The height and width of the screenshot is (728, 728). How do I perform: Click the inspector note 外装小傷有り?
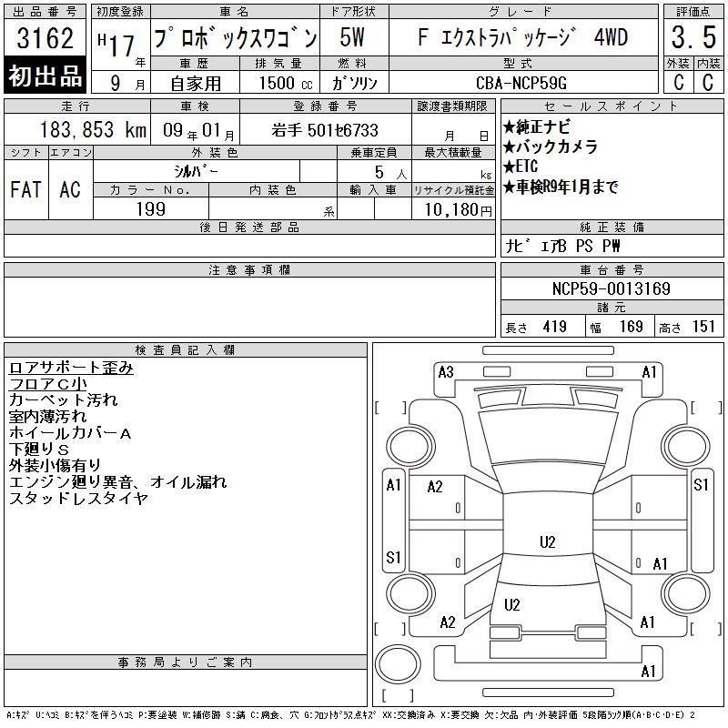pos(55,466)
